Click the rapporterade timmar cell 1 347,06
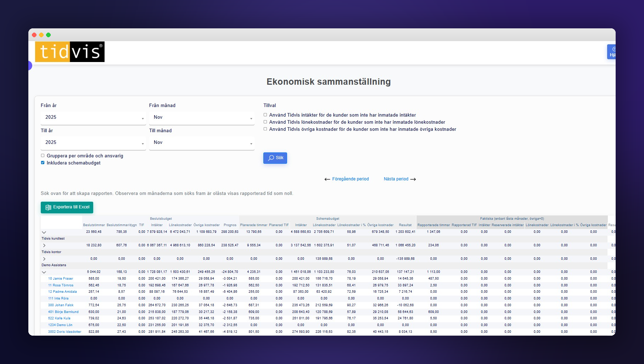 [433, 232]
